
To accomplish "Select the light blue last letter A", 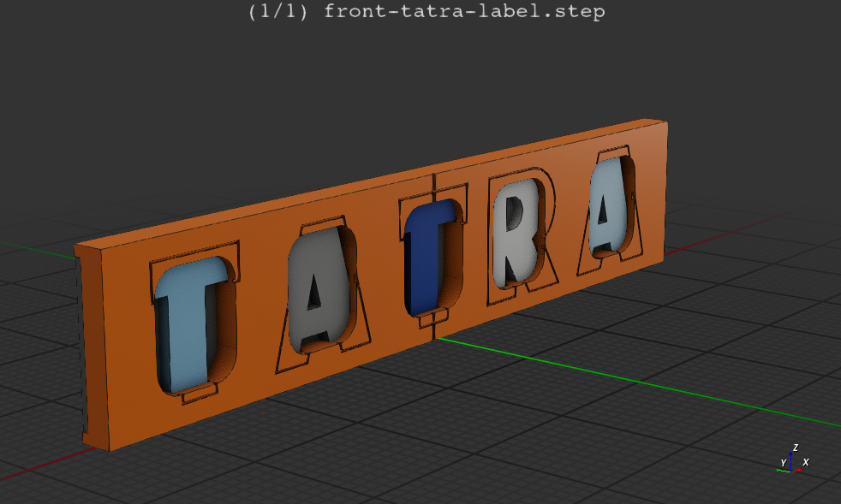I will click(x=608, y=207).
